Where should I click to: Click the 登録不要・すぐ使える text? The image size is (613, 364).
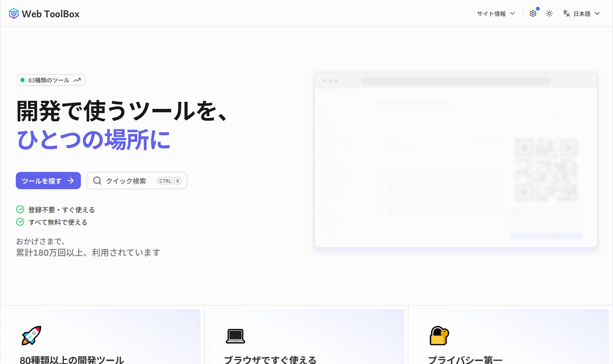pos(62,210)
